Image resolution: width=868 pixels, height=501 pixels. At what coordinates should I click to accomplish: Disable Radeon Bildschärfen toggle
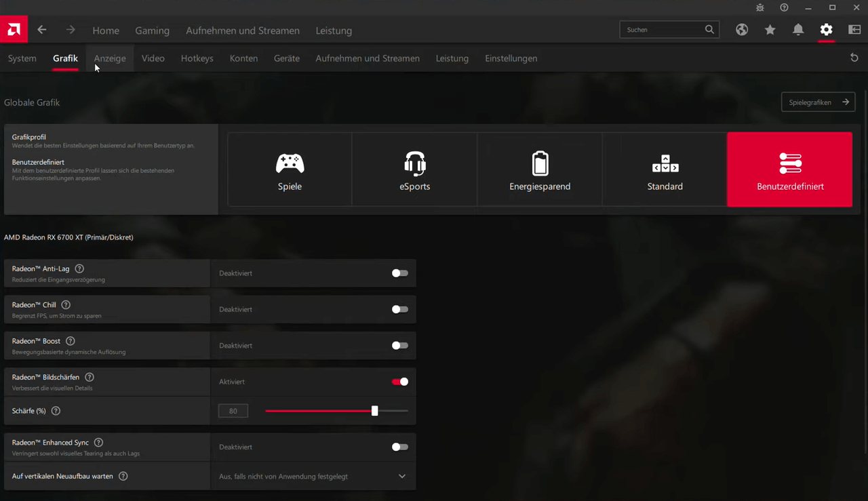point(400,382)
